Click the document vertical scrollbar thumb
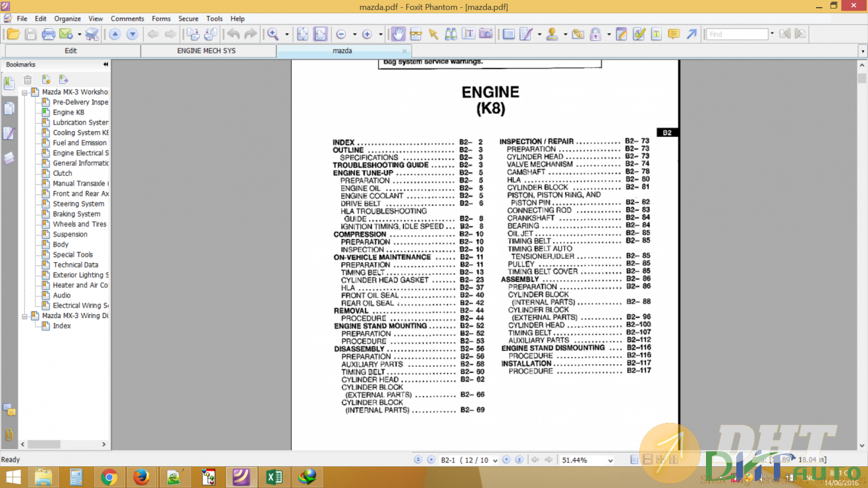 point(862,78)
